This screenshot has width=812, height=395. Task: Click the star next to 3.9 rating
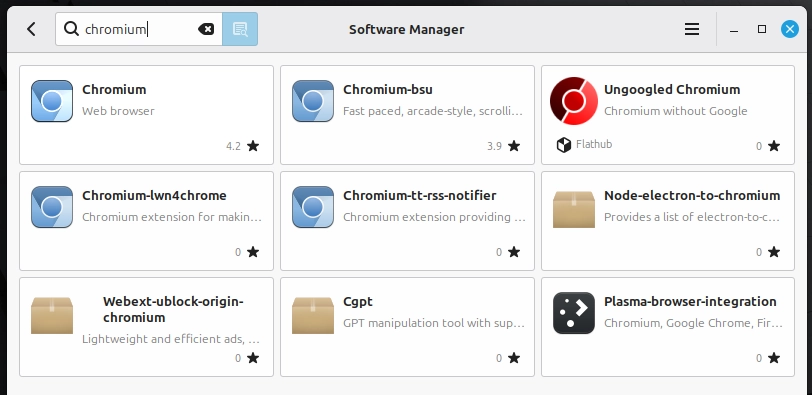click(x=514, y=146)
